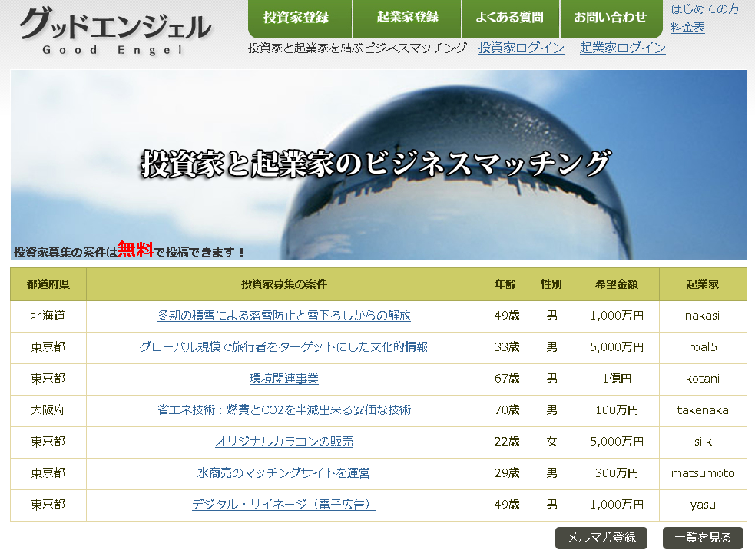
Task: Click the 67歳 age cell
Action: point(505,379)
